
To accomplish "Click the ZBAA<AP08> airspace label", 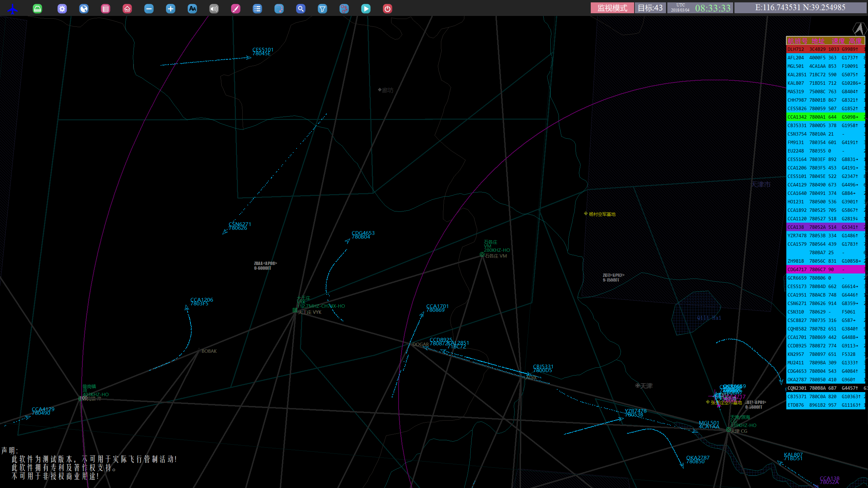I will (x=265, y=266).
